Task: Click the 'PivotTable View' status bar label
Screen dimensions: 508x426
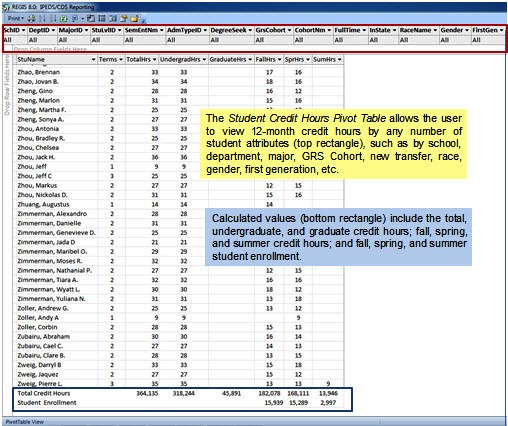Action: click(x=25, y=422)
